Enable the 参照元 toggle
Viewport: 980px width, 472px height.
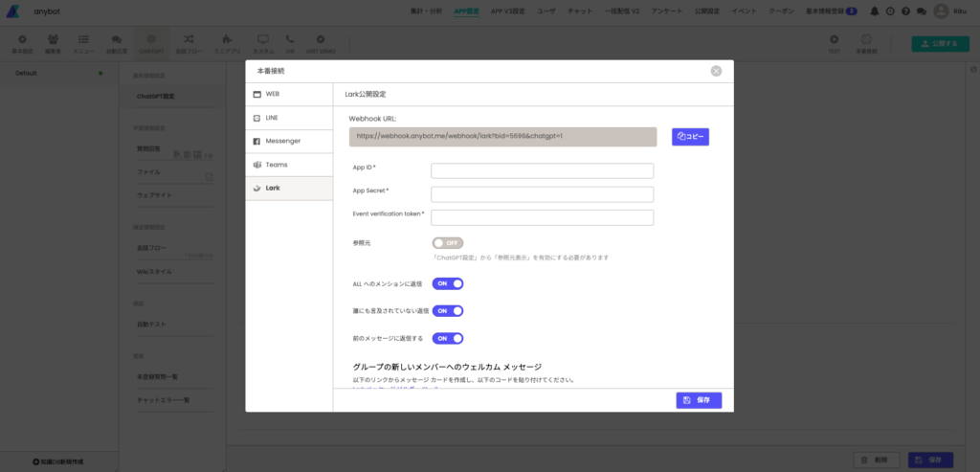point(447,243)
